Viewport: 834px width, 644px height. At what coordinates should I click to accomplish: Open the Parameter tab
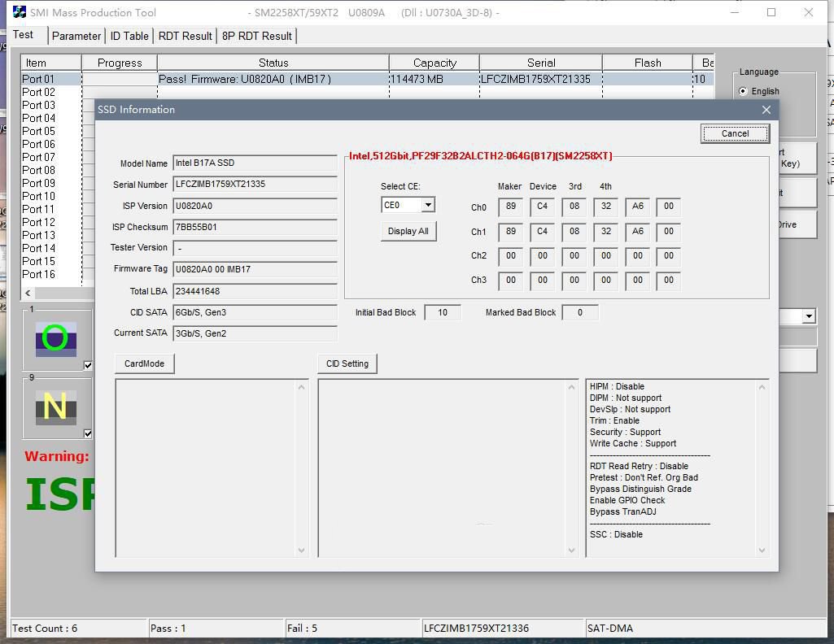(76, 36)
